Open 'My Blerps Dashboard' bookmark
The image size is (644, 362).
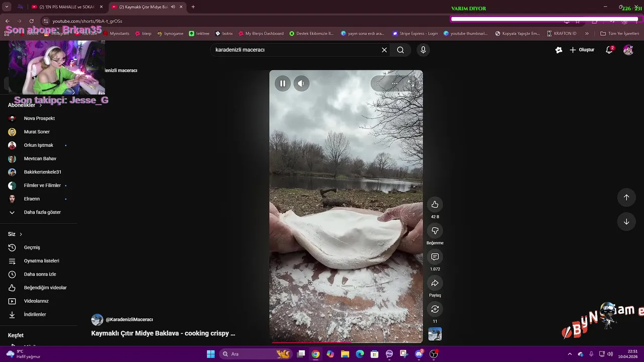click(x=261, y=34)
